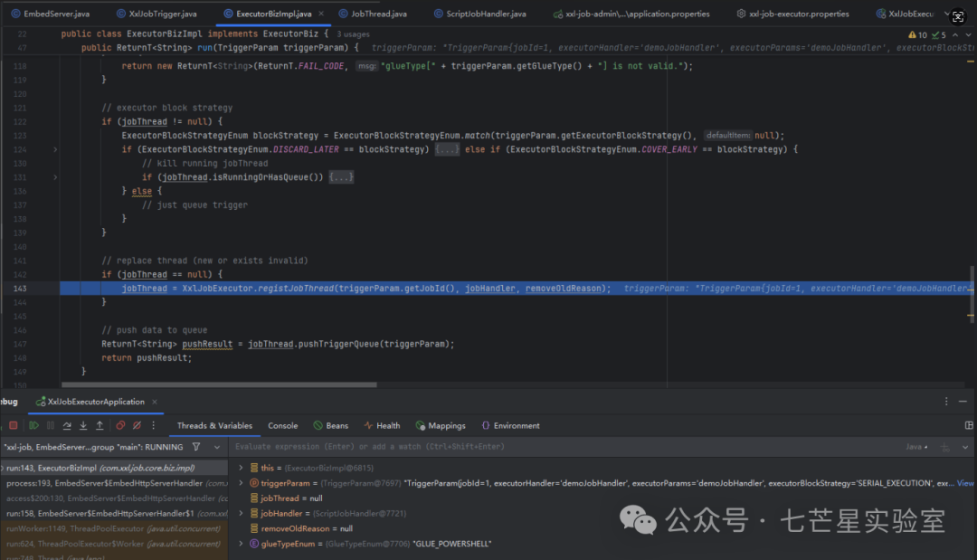
Task: Select frame process:193 EmbedHttpServerHandler
Action: 114,483
